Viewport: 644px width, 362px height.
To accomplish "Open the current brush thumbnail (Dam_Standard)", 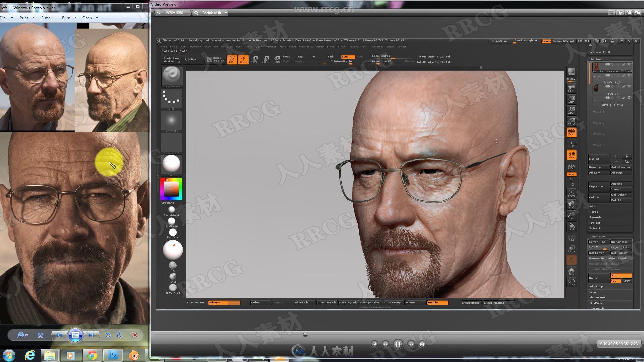I will click(x=172, y=76).
